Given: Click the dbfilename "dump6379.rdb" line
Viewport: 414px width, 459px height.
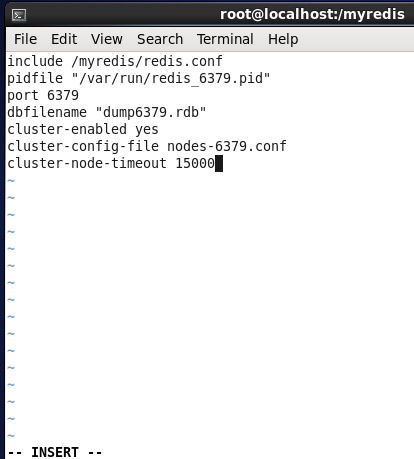Looking at the screenshot, I should click(x=107, y=113).
